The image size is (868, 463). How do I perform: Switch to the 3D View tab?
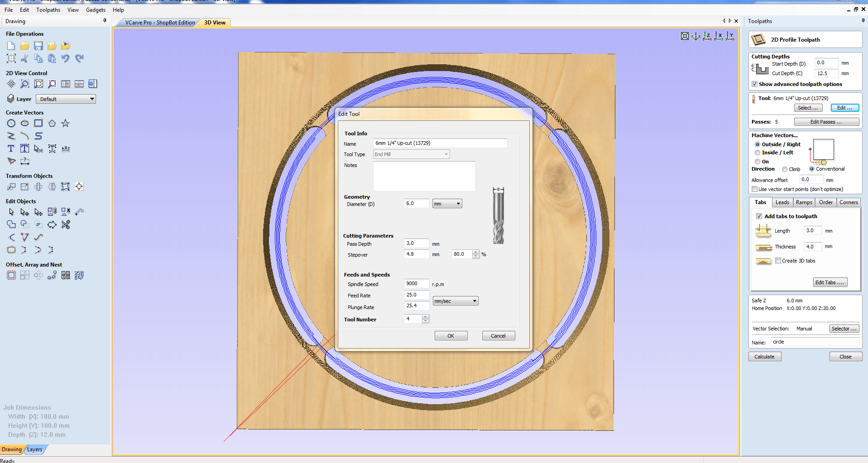click(x=215, y=23)
